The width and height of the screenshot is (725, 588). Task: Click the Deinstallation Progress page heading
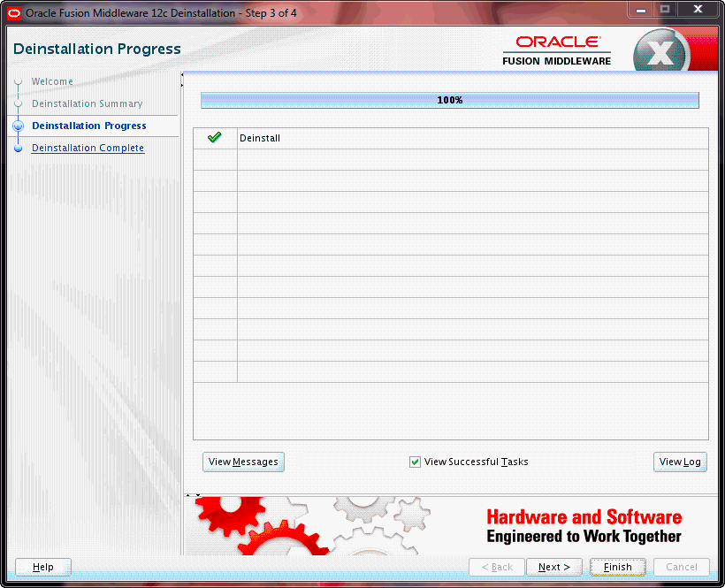[x=97, y=49]
